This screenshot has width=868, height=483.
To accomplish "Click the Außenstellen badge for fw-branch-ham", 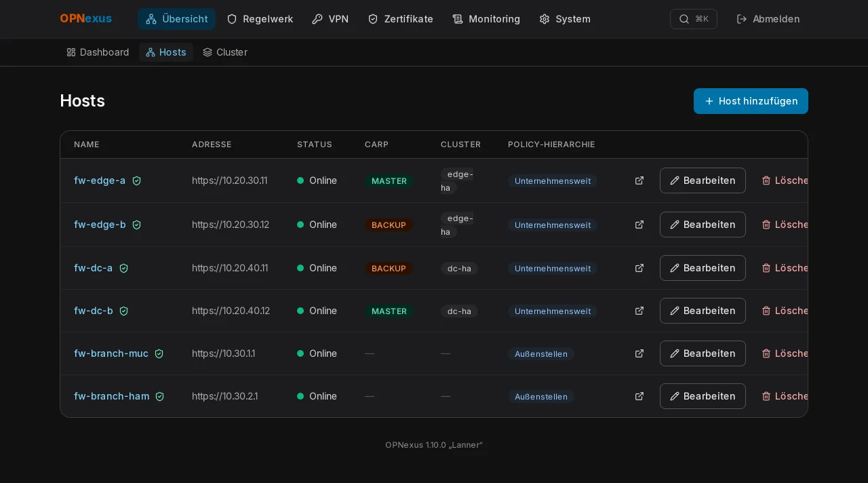I will [541, 397].
